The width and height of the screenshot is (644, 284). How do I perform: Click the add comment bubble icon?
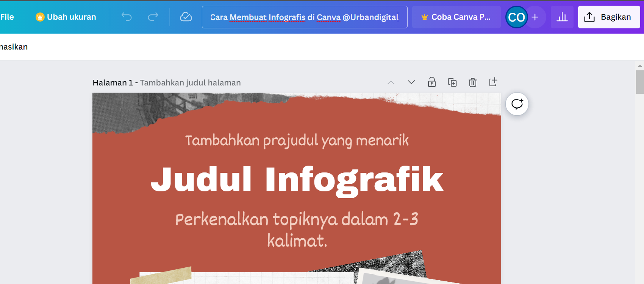pyautogui.click(x=517, y=104)
